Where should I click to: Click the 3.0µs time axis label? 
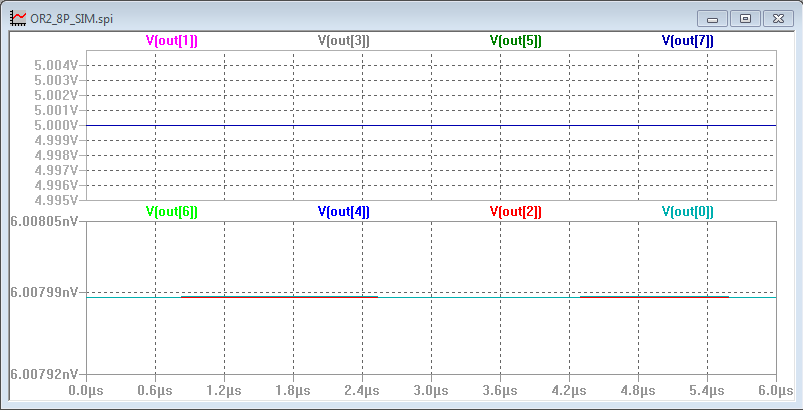431,392
